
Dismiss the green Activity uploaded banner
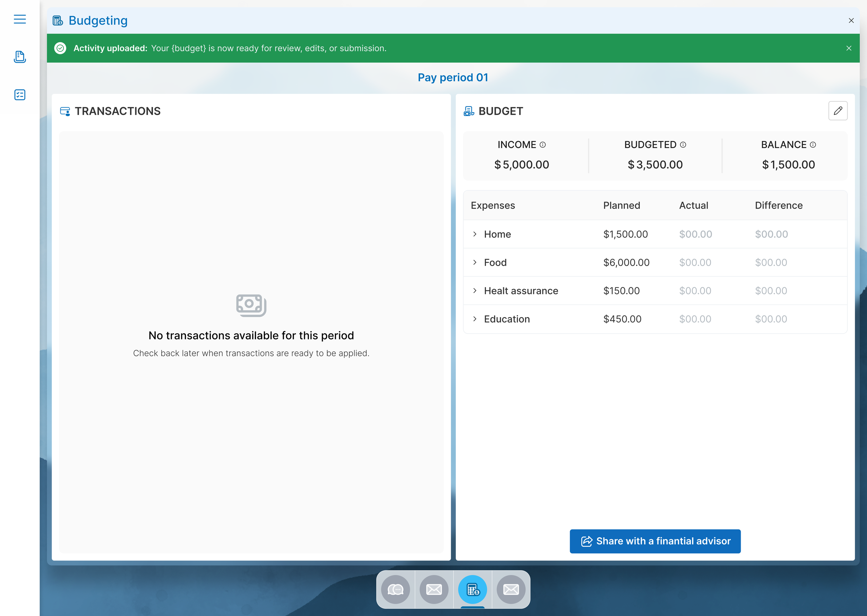(849, 48)
